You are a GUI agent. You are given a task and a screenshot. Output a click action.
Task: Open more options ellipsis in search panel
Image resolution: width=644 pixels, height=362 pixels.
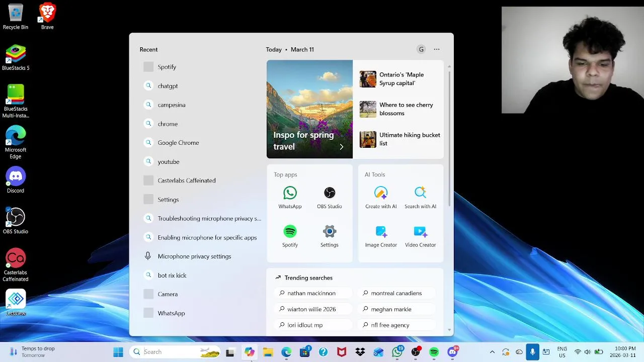[437, 49]
